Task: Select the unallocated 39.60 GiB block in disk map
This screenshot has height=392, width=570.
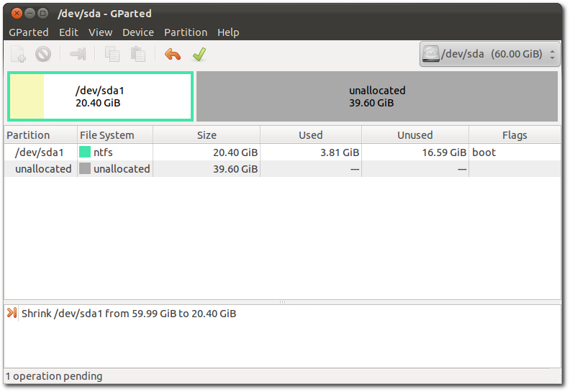Action: point(377,96)
